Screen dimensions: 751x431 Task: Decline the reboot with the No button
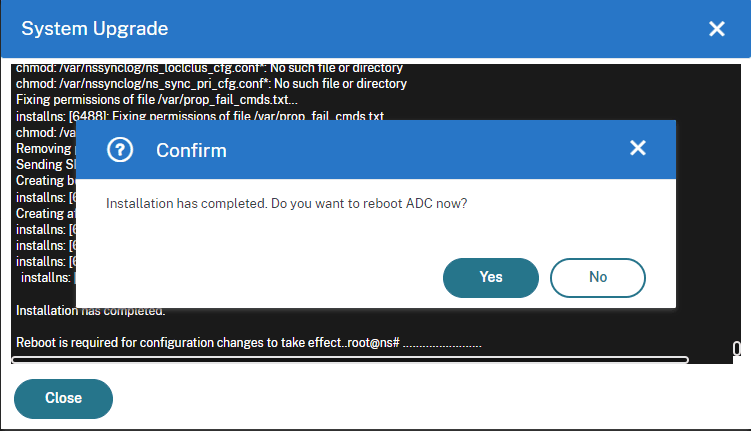(x=598, y=278)
